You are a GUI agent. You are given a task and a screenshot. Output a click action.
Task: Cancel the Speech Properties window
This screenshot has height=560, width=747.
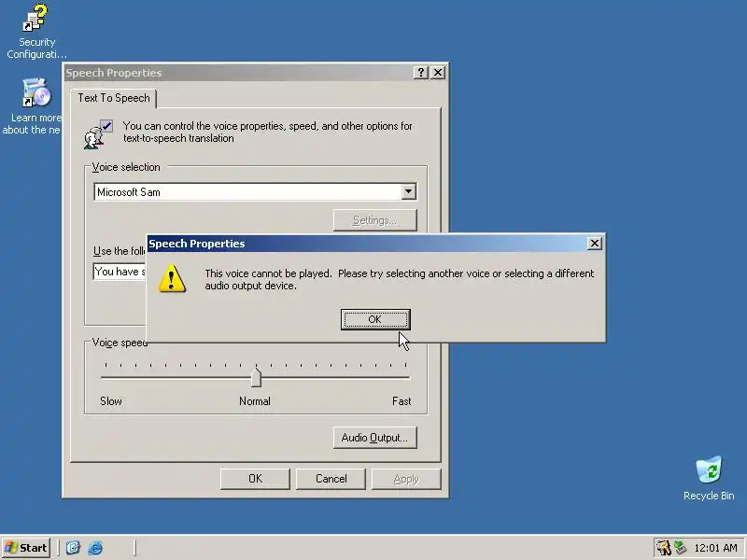(331, 479)
